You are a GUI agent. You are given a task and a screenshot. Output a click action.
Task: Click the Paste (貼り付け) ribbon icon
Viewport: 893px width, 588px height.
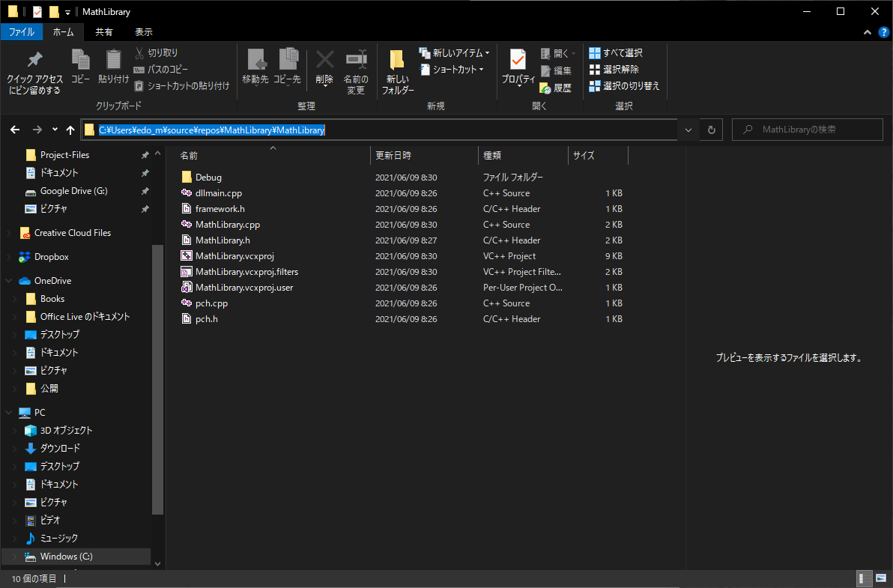click(x=113, y=59)
